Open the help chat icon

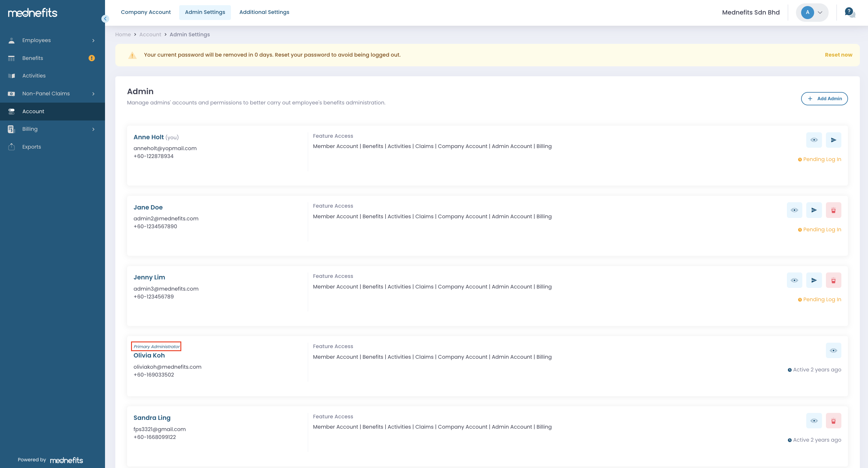point(850,12)
